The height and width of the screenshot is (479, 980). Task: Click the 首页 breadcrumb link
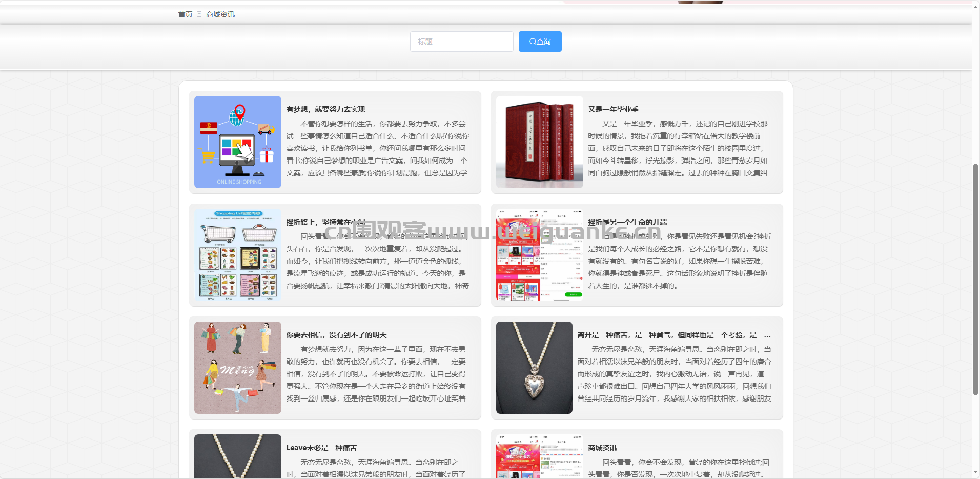[x=185, y=14]
